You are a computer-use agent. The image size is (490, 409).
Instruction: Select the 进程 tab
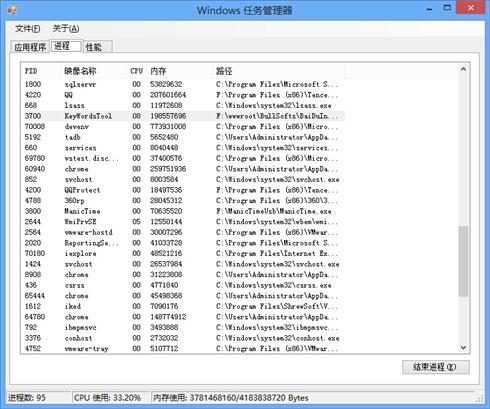click(66, 46)
